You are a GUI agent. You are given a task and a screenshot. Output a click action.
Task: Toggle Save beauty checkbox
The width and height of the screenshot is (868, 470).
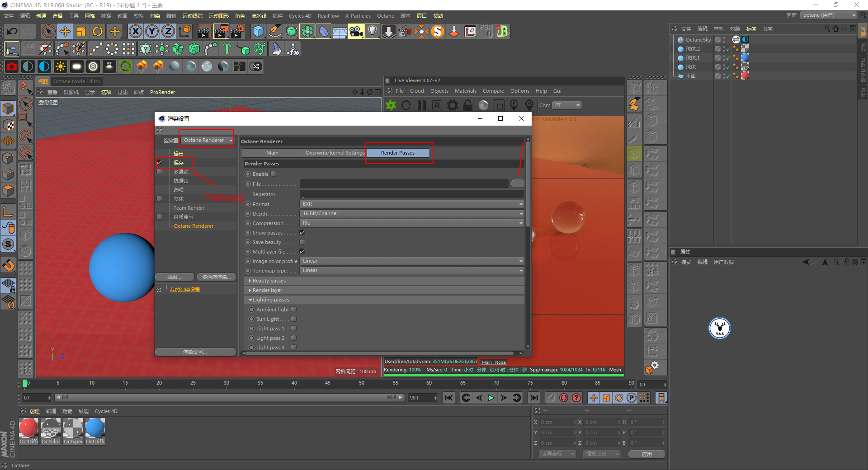(x=302, y=242)
